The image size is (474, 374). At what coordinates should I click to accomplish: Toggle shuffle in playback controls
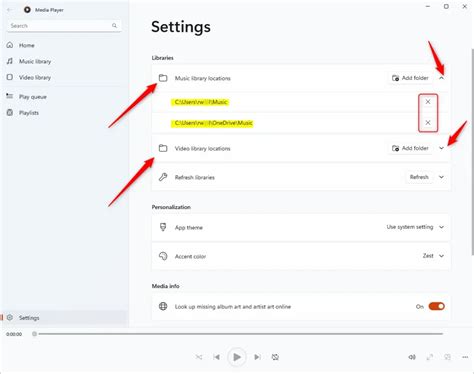[x=199, y=357]
